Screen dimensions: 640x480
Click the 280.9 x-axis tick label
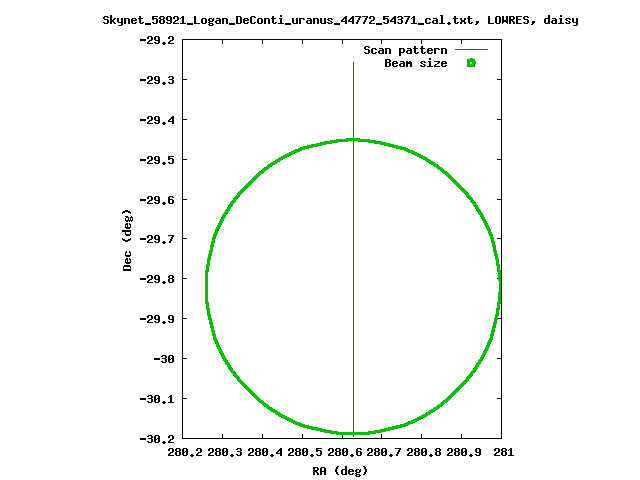(x=464, y=452)
